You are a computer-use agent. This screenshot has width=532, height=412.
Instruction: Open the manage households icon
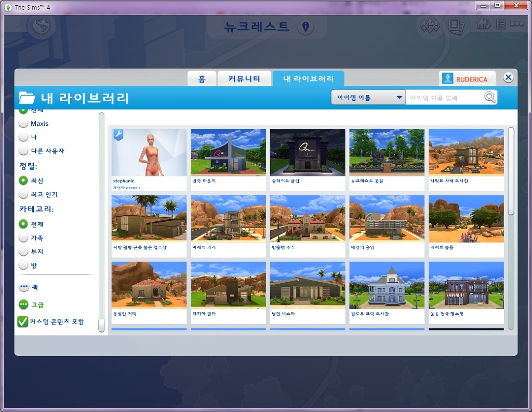(x=483, y=24)
